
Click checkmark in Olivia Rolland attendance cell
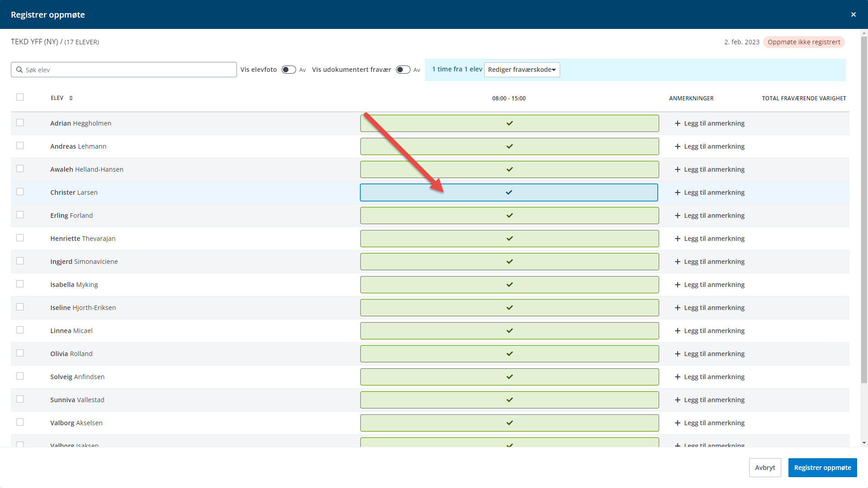pos(509,354)
